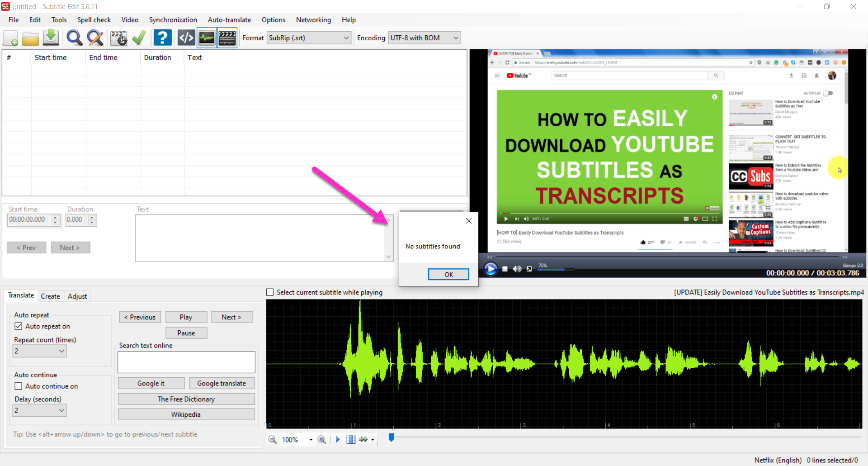Open the Spell check menu
Screen dimensions: 868x466
pos(94,20)
